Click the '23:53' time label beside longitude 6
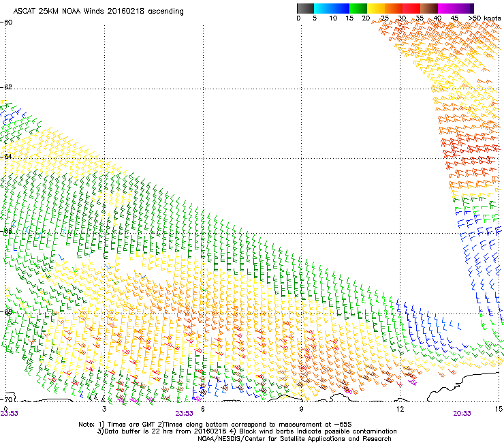The image size is (504, 443). (x=184, y=414)
